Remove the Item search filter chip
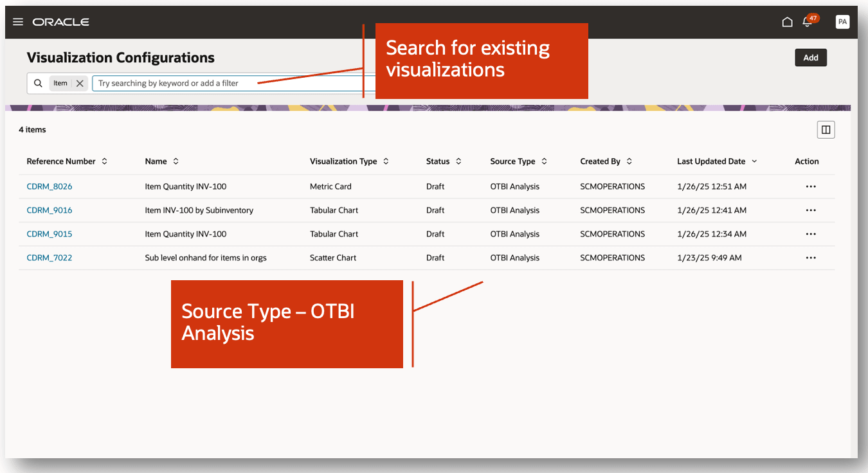The height and width of the screenshot is (473, 868). coord(79,83)
